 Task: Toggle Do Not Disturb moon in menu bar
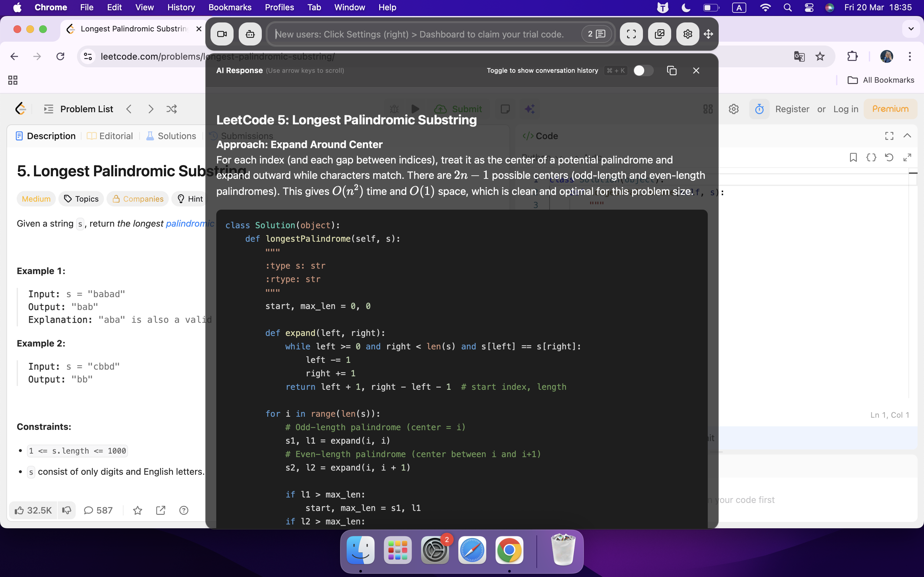tap(686, 7)
